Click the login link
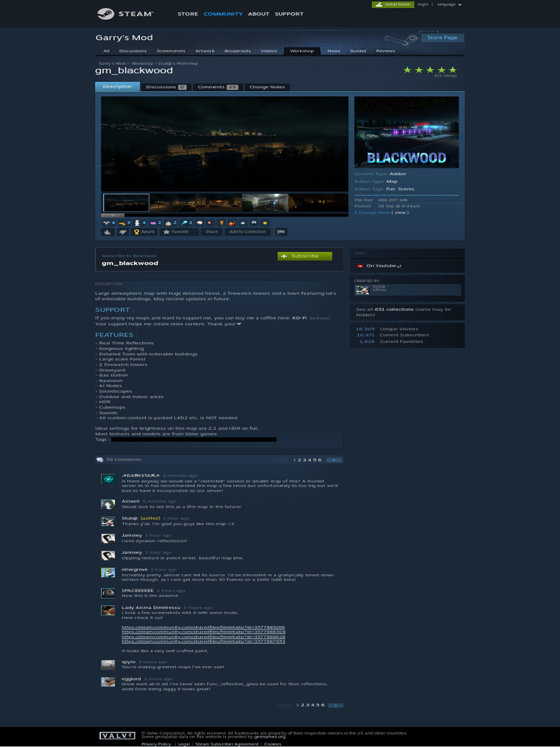This screenshot has width=560, height=747. tap(423, 4)
